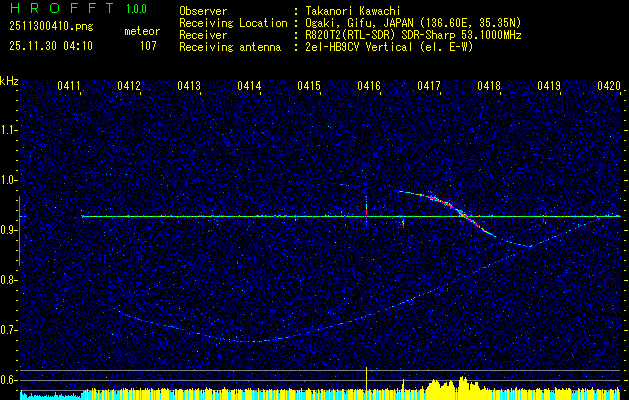Viewport: 629px width, 400px height.
Task: Click the meteor count value 107
Action: pyautogui.click(x=148, y=45)
